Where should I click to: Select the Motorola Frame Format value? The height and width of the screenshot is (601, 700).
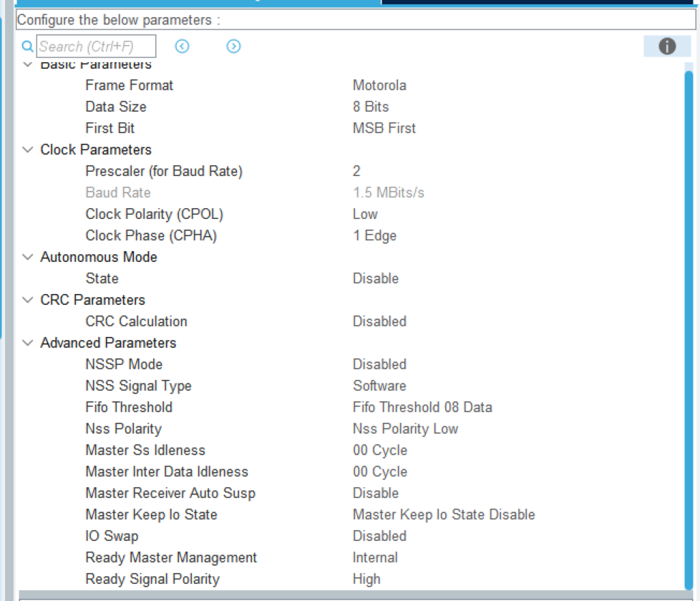[379, 85]
